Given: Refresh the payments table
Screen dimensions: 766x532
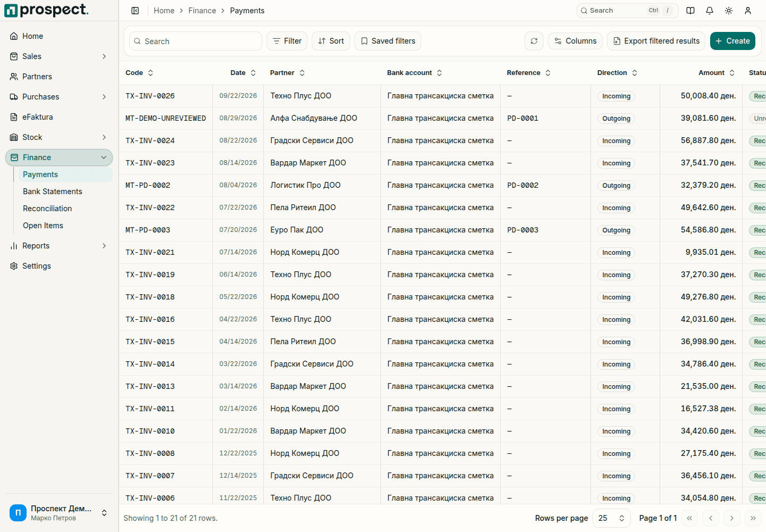Looking at the screenshot, I should (x=534, y=41).
